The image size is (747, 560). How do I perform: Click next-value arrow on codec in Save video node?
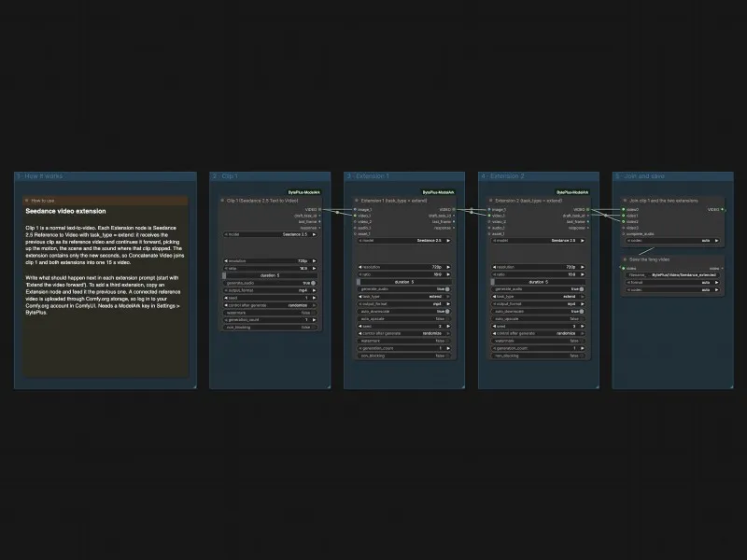tap(716, 289)
